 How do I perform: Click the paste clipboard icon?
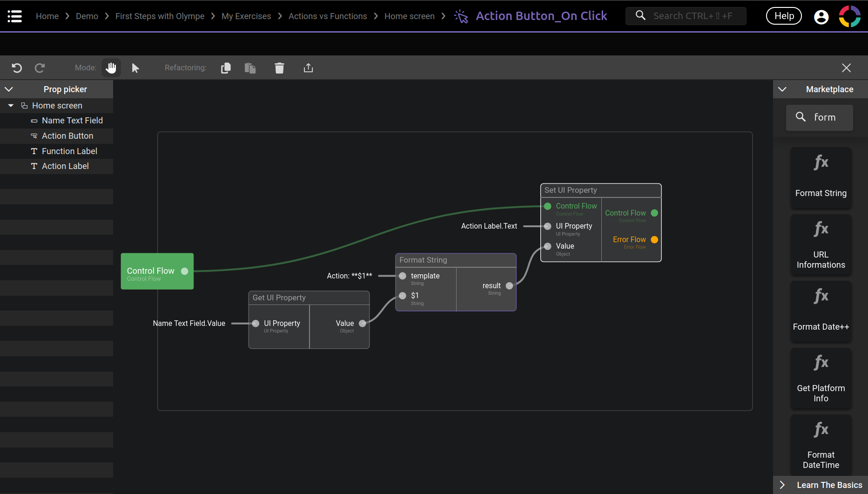(250, 68)
